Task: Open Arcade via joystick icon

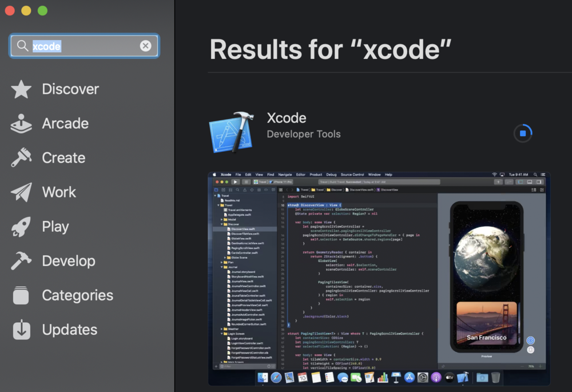Action: click(x=21, y=124)
